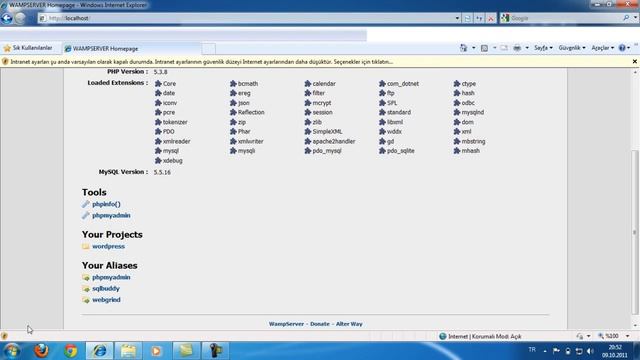
Task: Click the Action Center flag icon
Action: point(556,351)
